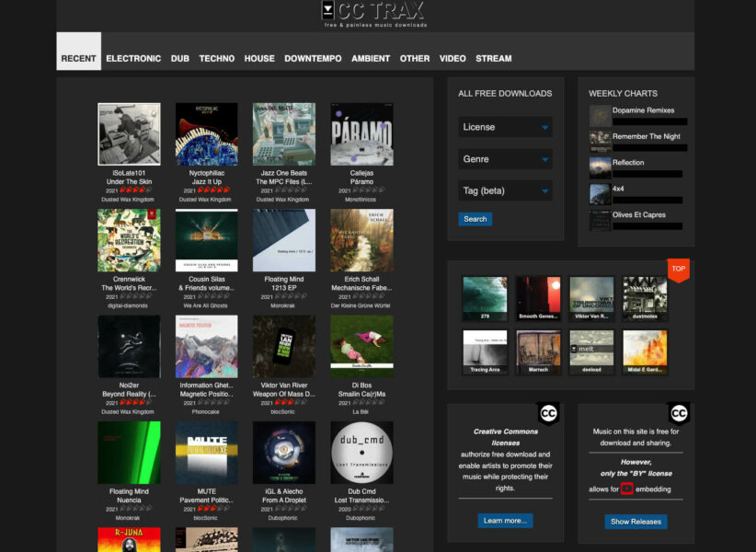
Task: Open the Dub Cmd Lost Transmissions album cover
Action: tap(361, 451)
